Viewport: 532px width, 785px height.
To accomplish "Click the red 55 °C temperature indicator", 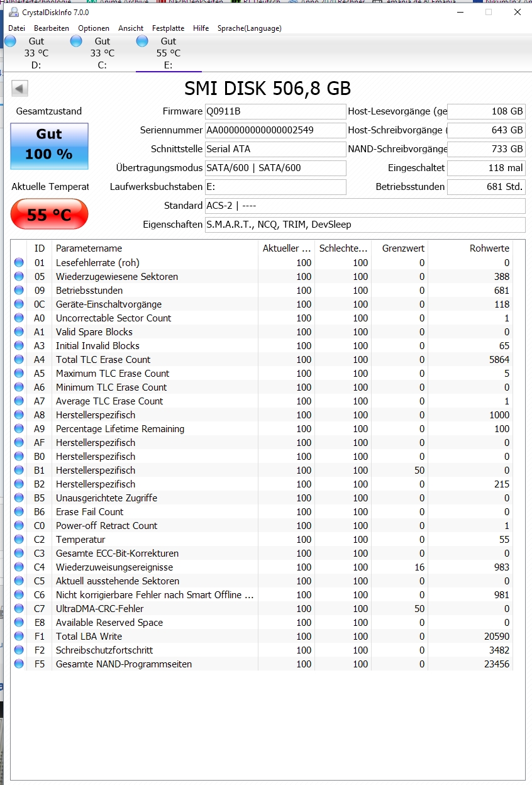I will click(x=49, y=214).
